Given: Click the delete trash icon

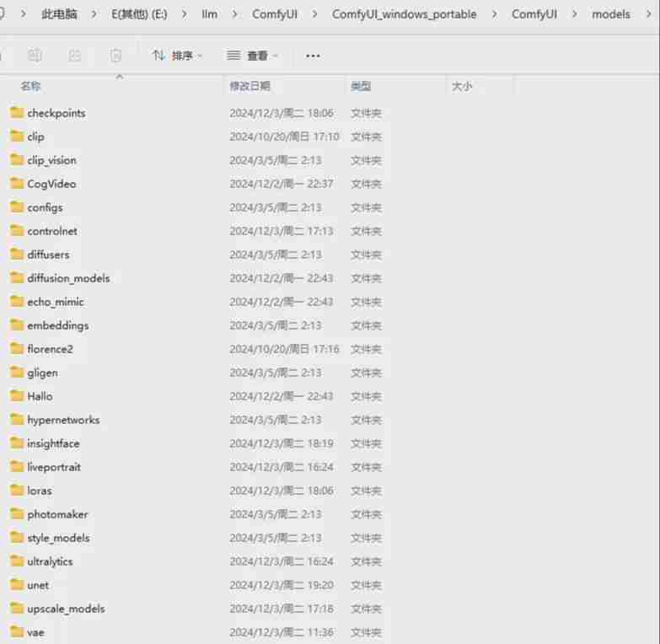Looking at the screenshot, I should click(x=115, y=55).
